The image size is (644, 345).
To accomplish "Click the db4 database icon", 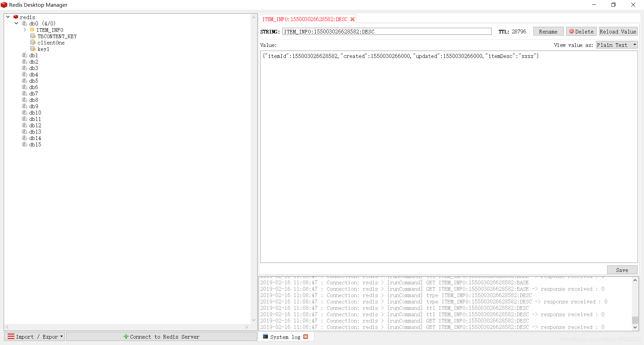I will [x=24, y=74].
